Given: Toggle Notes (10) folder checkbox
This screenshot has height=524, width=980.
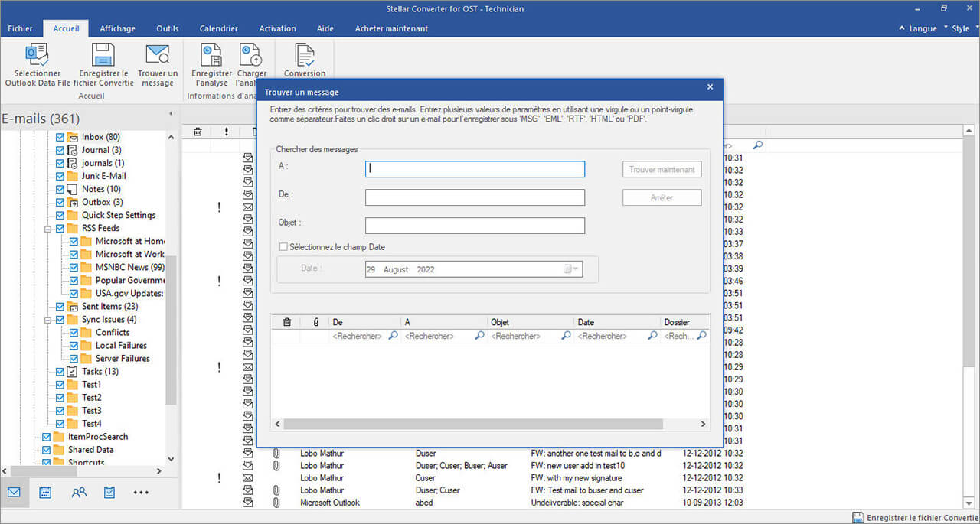Looking at the screenshot, I should tap(60, 189).
